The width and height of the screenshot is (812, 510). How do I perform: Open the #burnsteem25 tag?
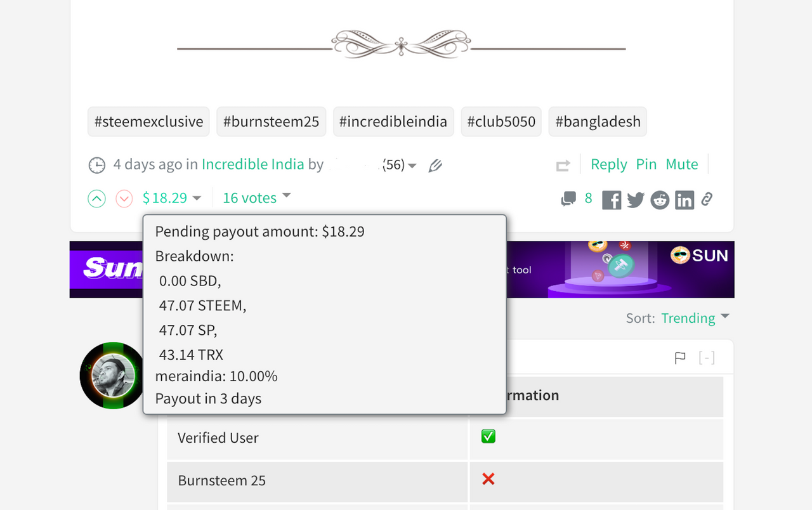click(272, 121)
